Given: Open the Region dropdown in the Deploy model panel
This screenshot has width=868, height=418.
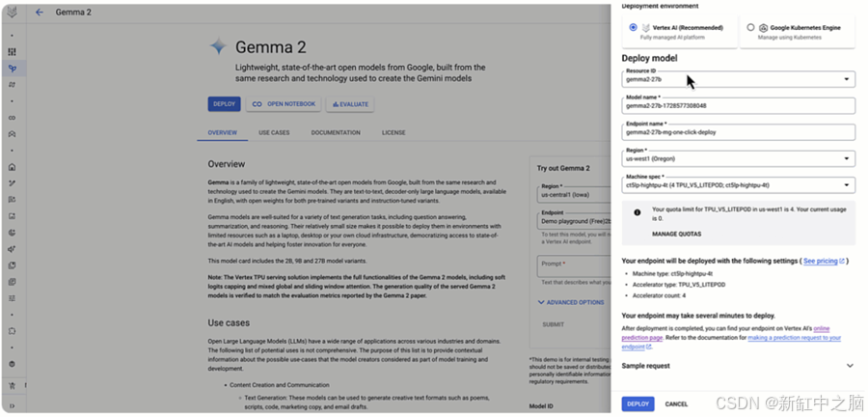Looking at the screenshot, I should pos(738,158).
